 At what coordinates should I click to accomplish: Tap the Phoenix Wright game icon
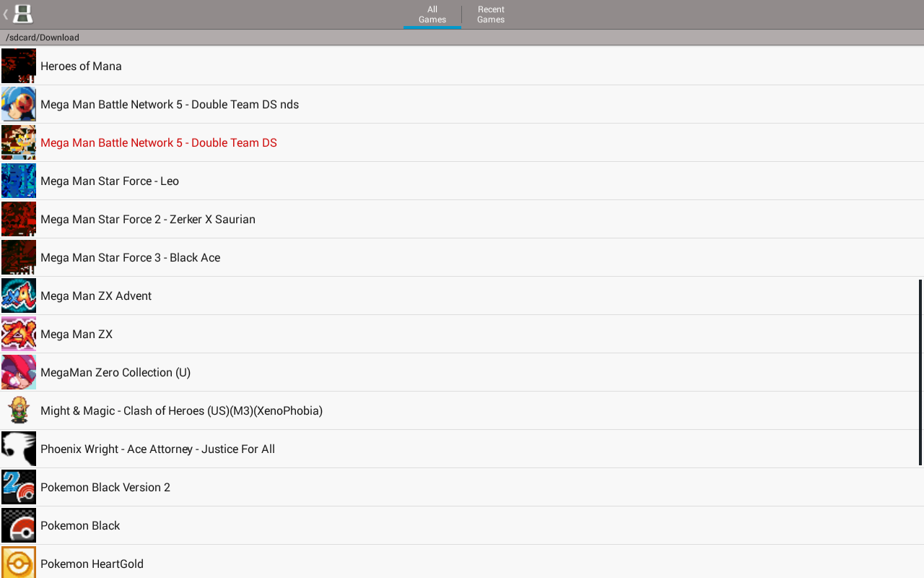pyautogui.click(x=18, y=449)
